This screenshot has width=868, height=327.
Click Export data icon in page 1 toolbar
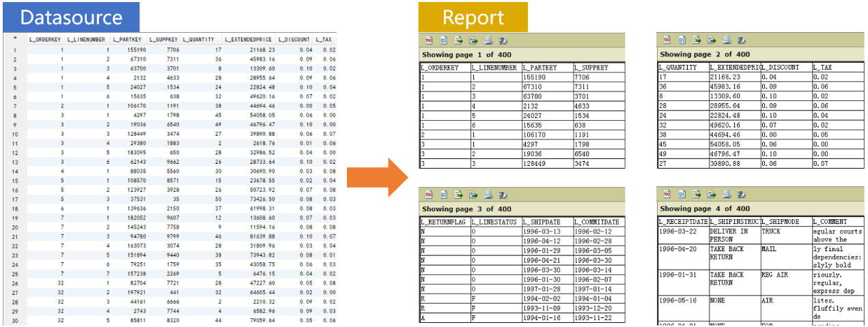[458, 40]
